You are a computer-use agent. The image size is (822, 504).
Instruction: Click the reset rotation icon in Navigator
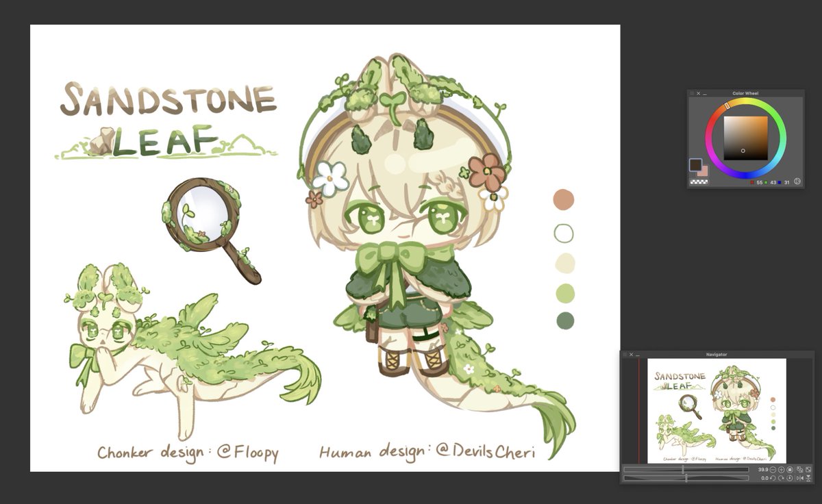coord(790,477)
